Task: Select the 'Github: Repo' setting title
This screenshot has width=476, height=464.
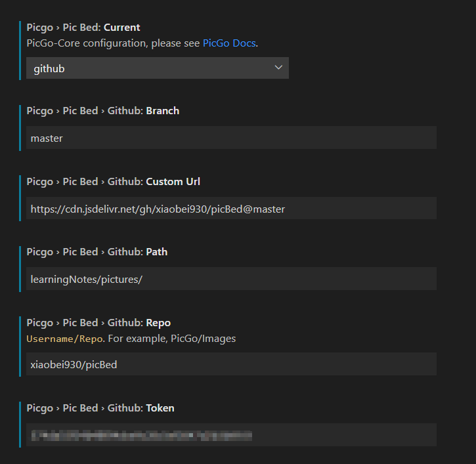Action: (98, 323)
